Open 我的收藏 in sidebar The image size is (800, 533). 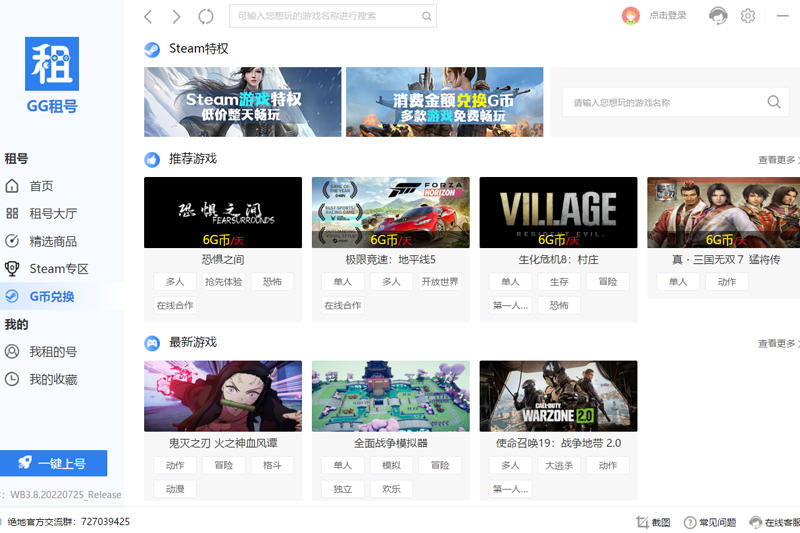pos(52,379)
